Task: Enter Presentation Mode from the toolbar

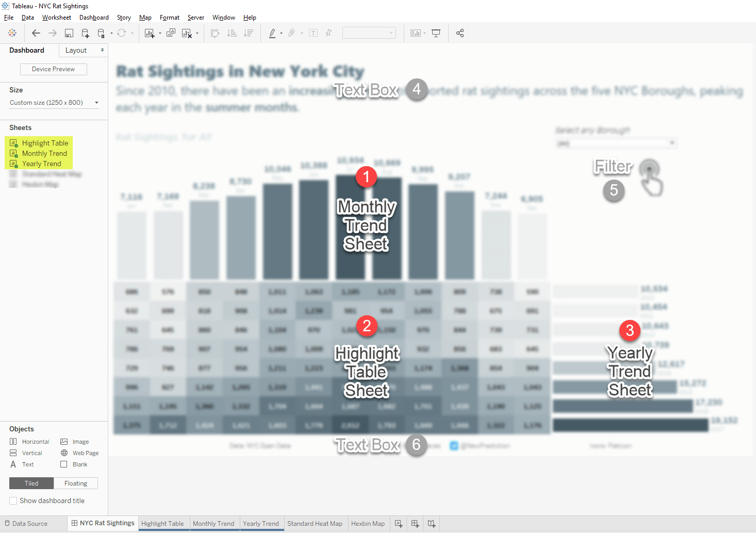Action: pos(436,33)
